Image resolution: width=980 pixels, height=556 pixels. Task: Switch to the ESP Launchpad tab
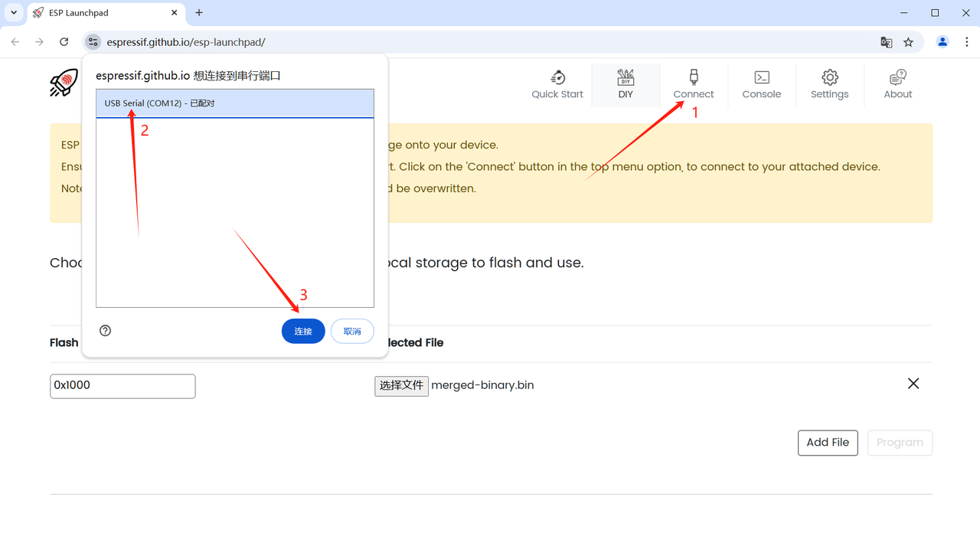(x=103, y=13)
